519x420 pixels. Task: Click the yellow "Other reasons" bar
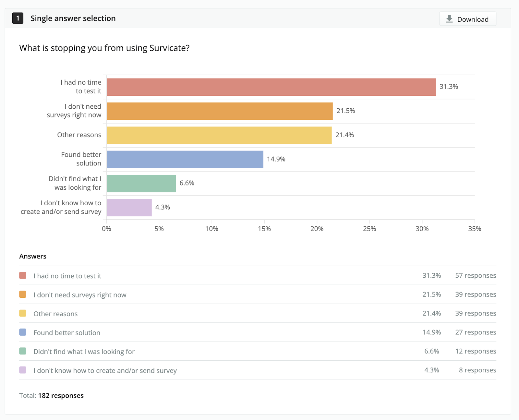219,135
